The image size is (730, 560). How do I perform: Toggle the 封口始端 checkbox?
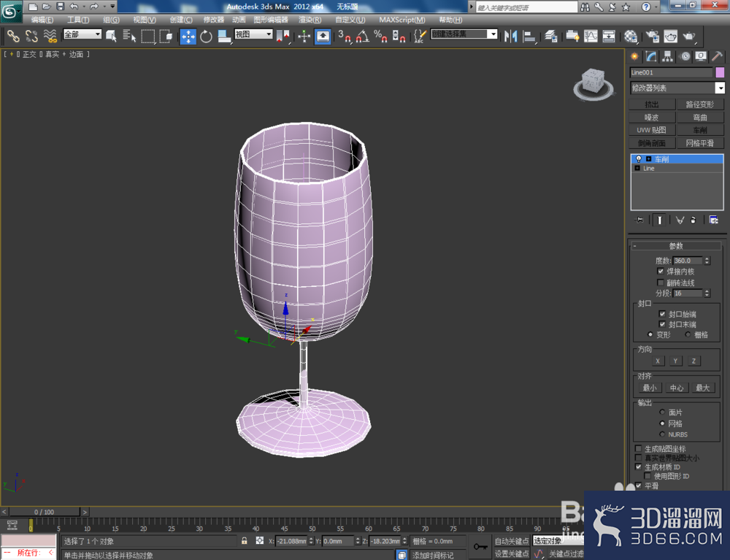[x=662, y=314]
